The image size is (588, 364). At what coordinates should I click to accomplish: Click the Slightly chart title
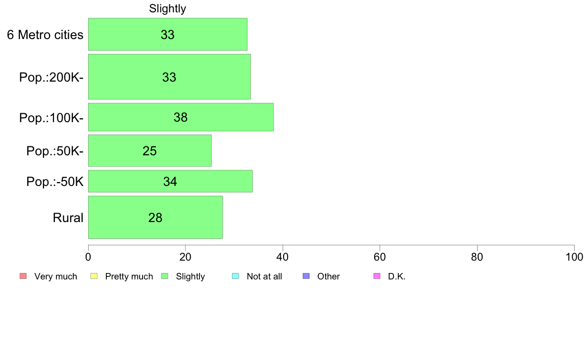click(168, 8)
